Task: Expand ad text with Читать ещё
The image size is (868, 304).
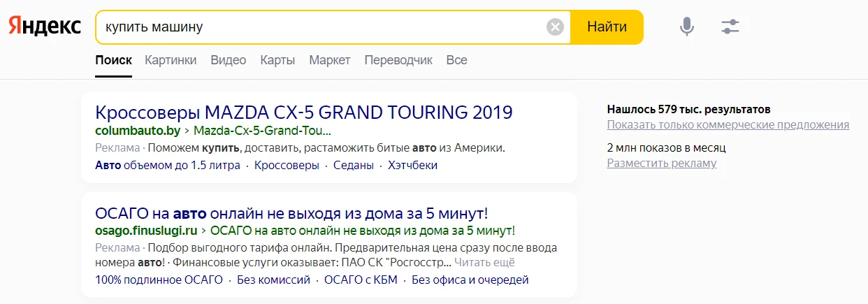Action: [x=484, y=263]
